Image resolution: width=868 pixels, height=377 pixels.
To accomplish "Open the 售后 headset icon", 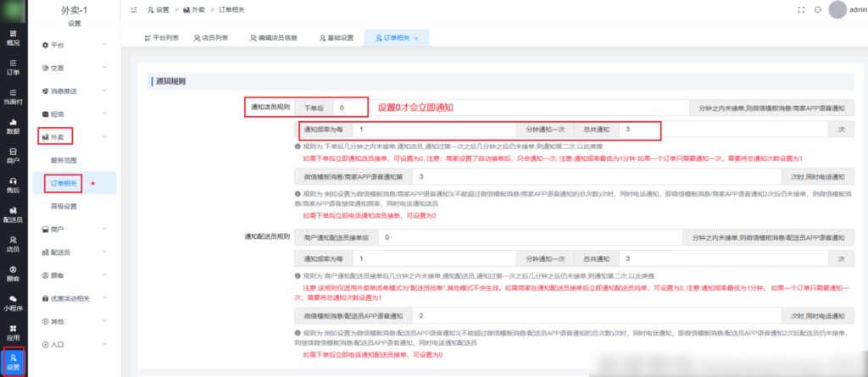I will [x=13, y=185].
